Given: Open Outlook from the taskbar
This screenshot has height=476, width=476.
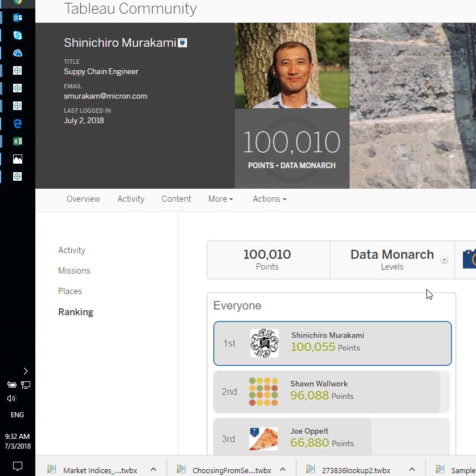Looking at the screenshot, I should pyautogui.click(x=18, y=18).
